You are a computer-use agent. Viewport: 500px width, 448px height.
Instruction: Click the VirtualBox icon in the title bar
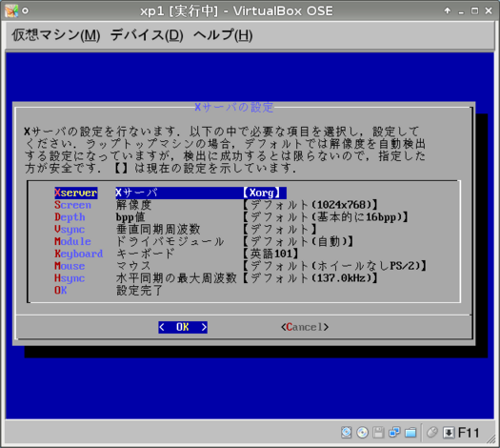pos(11,11)
